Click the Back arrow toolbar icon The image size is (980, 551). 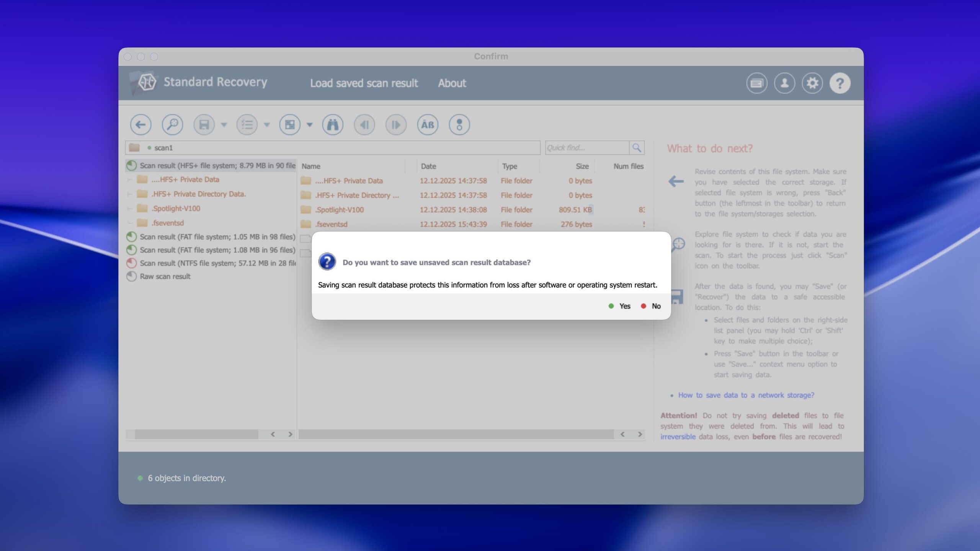click(140, 125)
